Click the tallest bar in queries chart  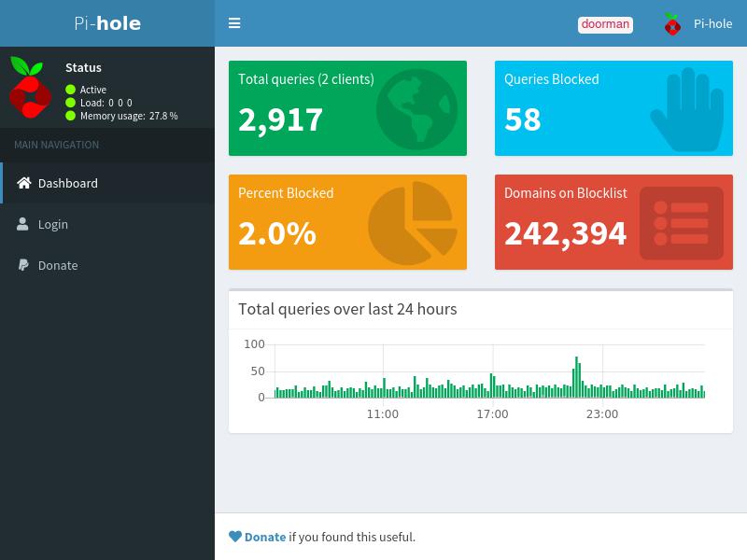click(x=576, y=377)
